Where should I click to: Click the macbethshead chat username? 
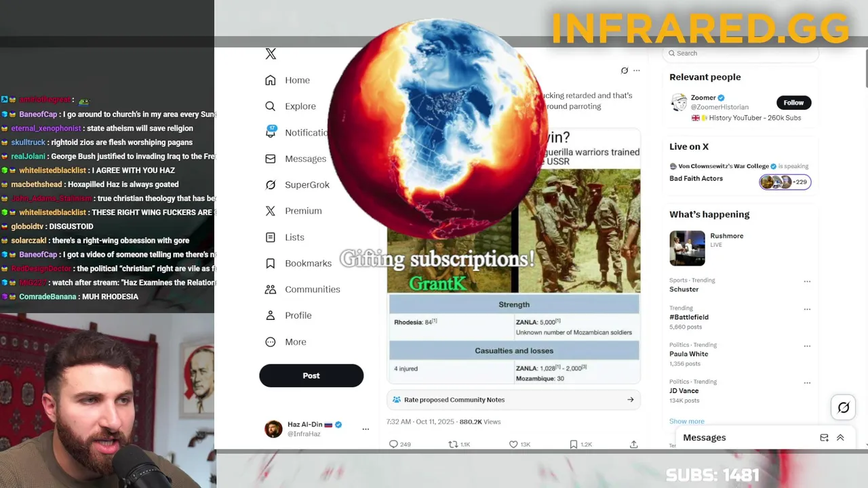pyautogui.click(x=37, y=184)
